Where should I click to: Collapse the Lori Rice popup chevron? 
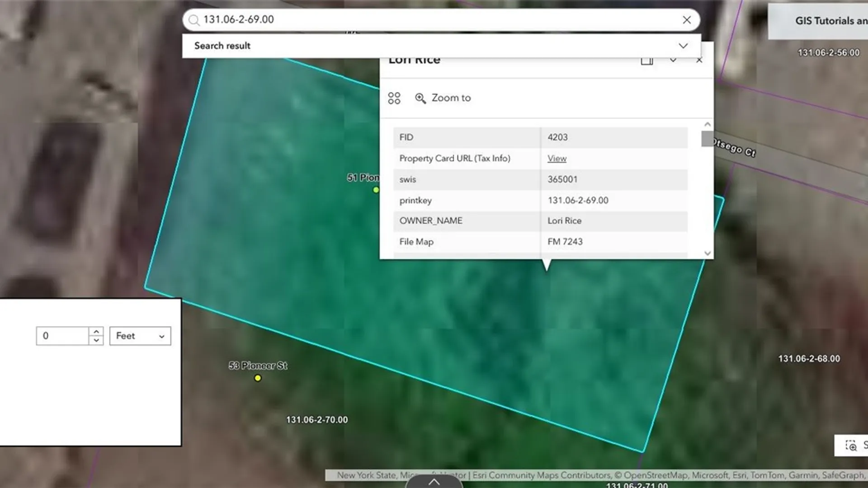tap(673, 60)
